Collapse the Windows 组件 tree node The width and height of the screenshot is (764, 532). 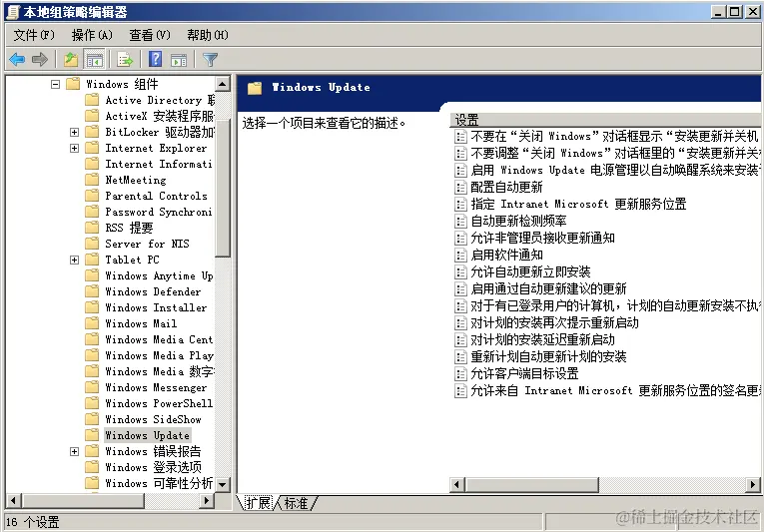tap(55, 84)
